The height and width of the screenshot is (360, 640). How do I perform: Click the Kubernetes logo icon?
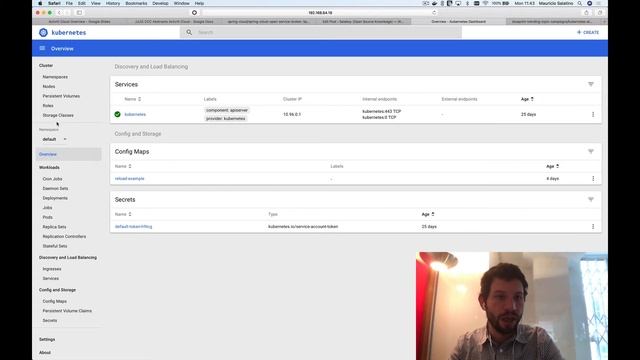[x=43, y=32]
